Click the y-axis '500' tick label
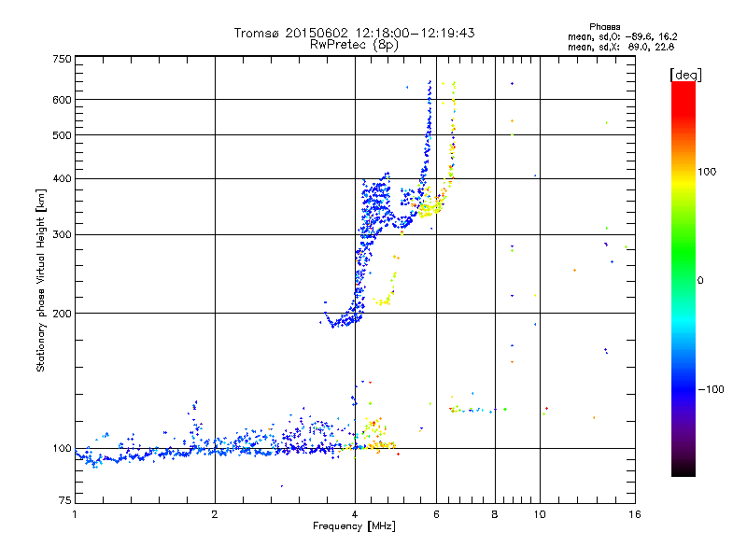The image size is (747, 560). point(62,135)
